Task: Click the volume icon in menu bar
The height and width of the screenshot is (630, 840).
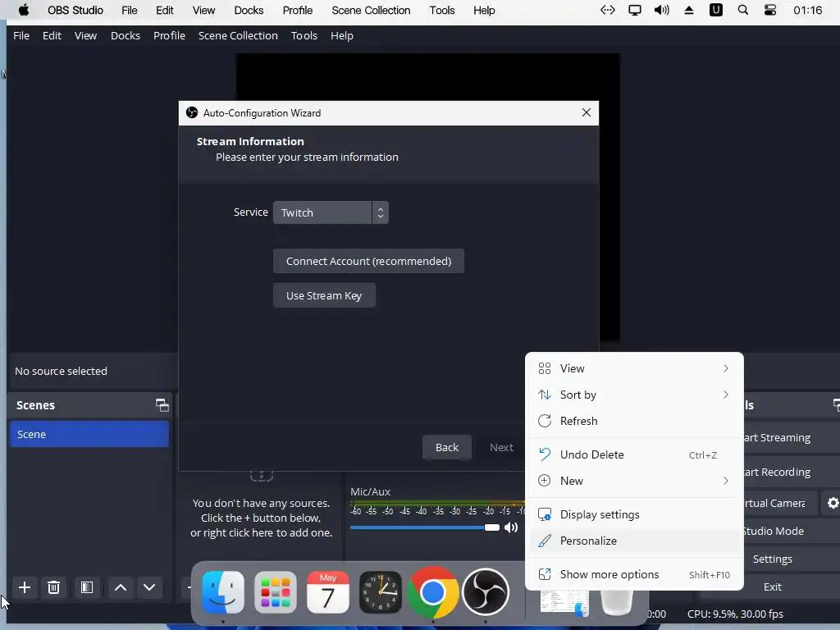Action: pyautogui.click(x=662, y=10)
